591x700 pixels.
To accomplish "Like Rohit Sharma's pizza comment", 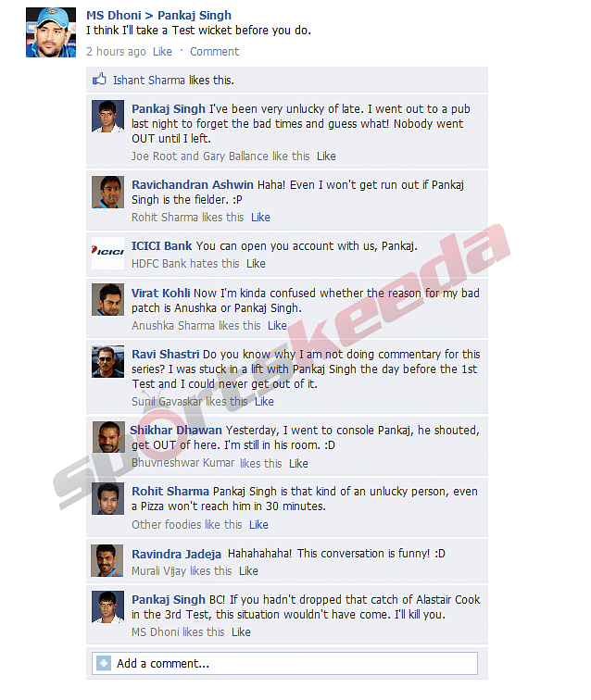I will (x=258, y=525).
